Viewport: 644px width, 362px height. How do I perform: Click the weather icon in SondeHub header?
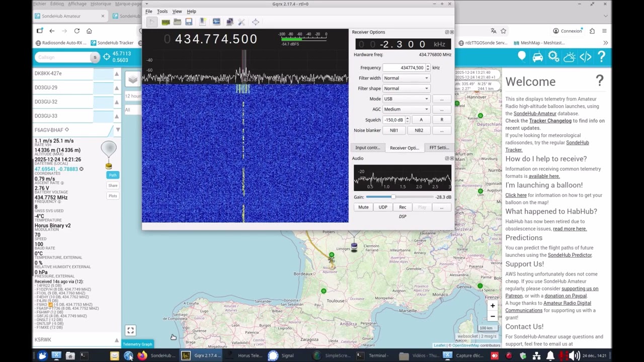[x=570, y=57]
